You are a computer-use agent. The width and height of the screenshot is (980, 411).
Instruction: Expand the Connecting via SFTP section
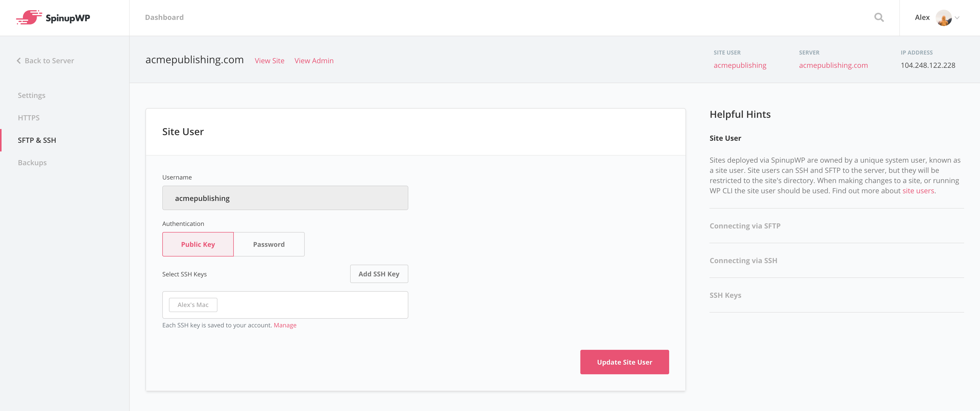[x=744, y=225]
